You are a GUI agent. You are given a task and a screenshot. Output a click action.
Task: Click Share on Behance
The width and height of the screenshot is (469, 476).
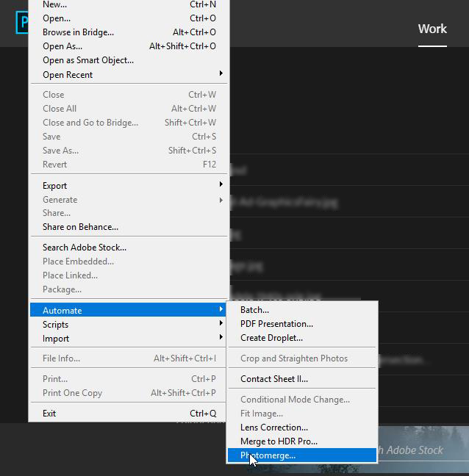[x=80, y=227]
